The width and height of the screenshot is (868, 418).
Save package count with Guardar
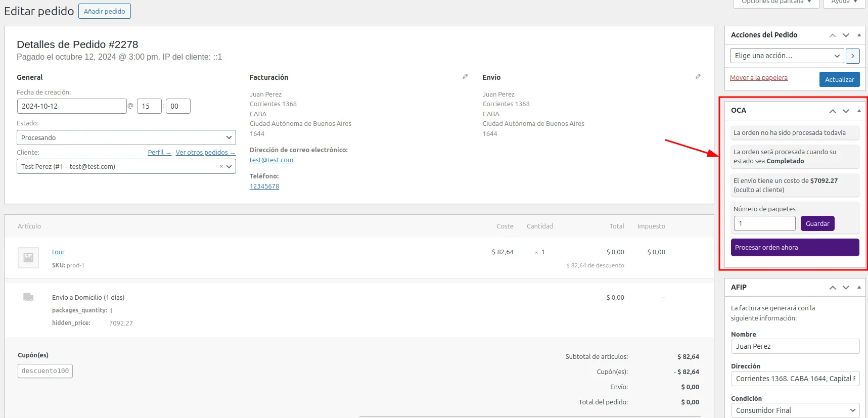click(x=817, y=223)
